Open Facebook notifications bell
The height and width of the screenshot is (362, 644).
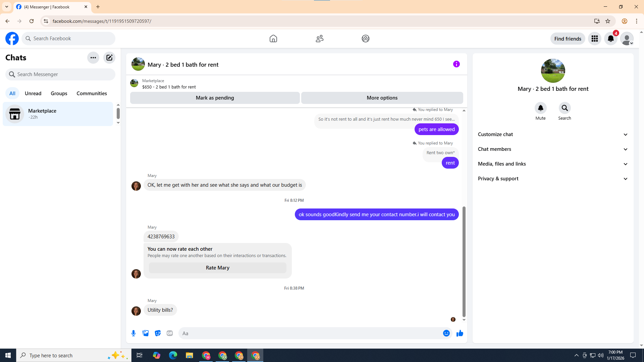(610, 39)
